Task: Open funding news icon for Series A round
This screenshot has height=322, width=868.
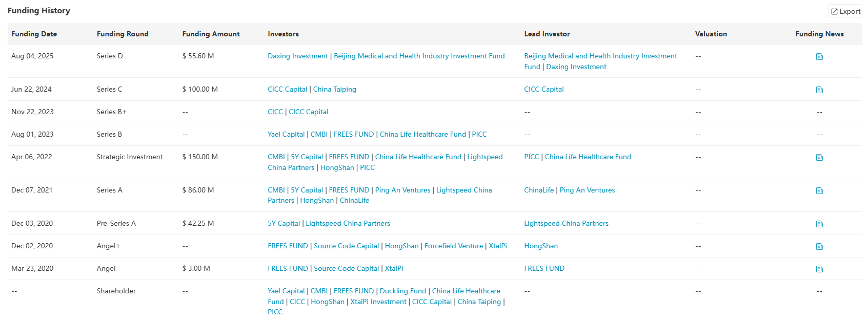Action: point(819,191)
